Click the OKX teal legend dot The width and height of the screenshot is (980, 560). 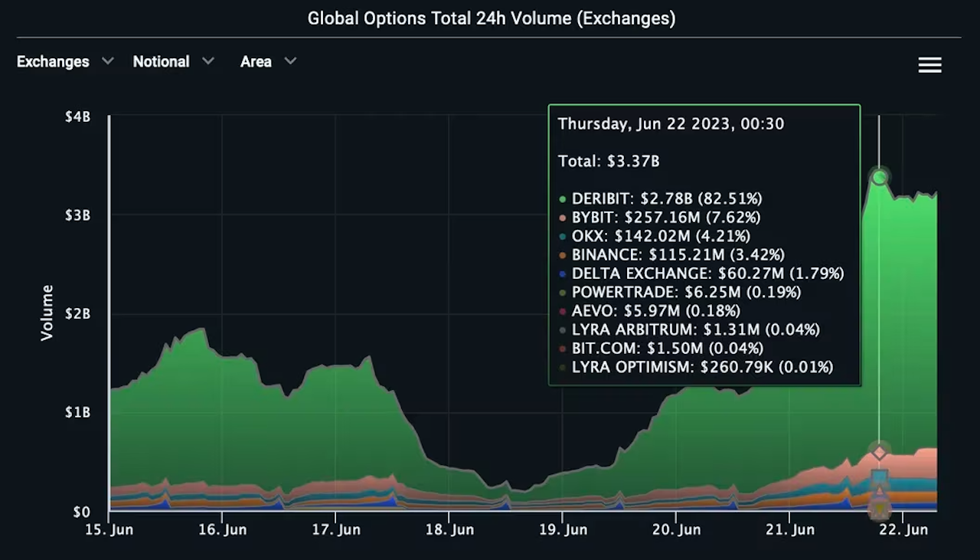click(561, 236)
